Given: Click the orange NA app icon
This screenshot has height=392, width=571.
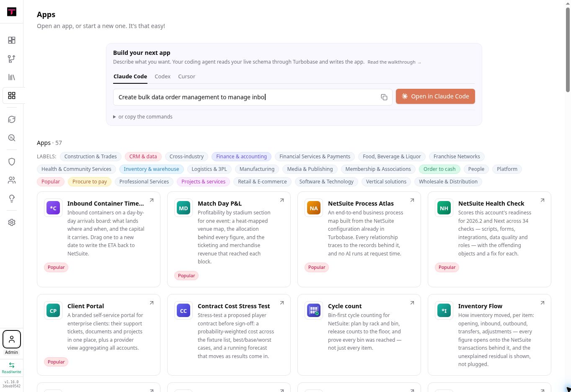Looking at the screenshot, I should (x=314, y=208).
